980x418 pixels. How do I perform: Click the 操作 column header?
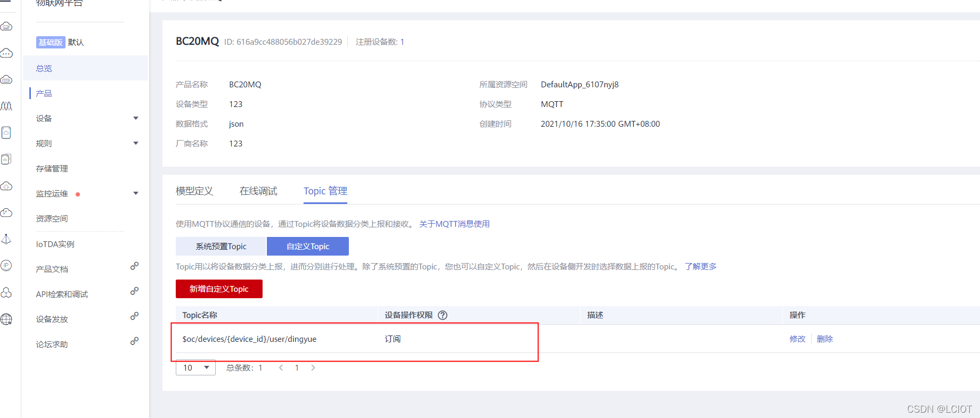coord(797,315)
